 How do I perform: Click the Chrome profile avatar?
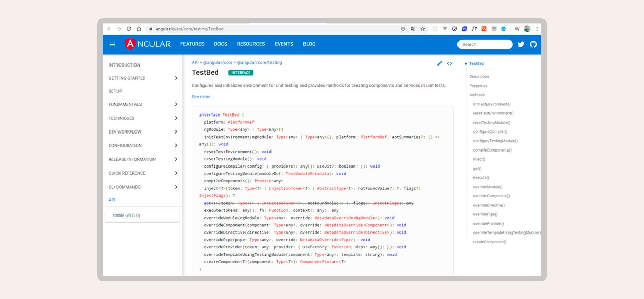coord(527,29)
